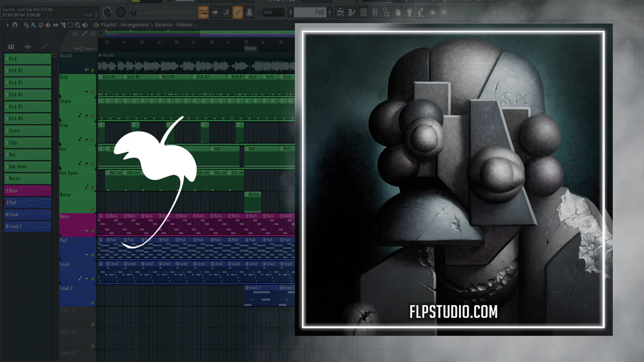Select the Slice tool in playlist
This screenshot has width=644, height=362.
[63, 25]
